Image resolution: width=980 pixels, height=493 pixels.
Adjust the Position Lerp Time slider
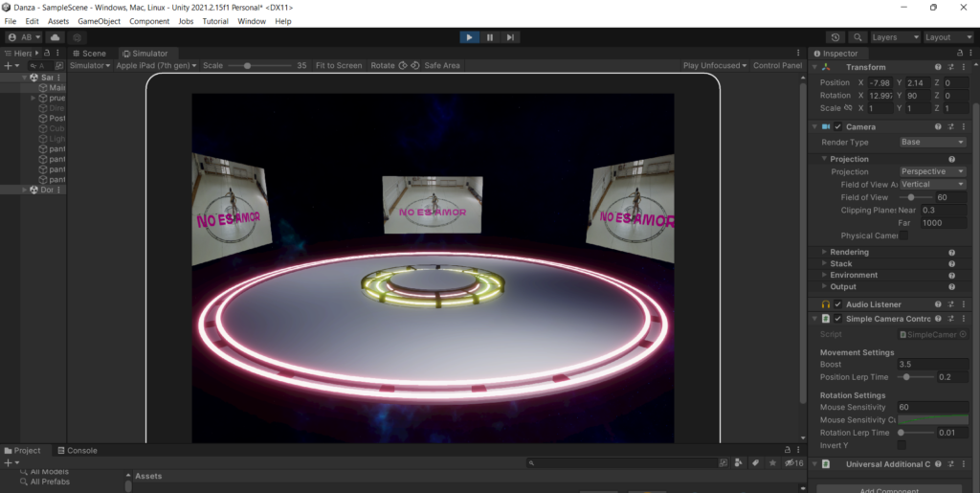915,377
